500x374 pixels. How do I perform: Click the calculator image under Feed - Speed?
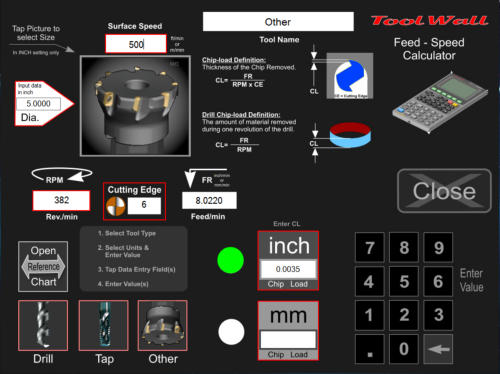pos(440,103)
